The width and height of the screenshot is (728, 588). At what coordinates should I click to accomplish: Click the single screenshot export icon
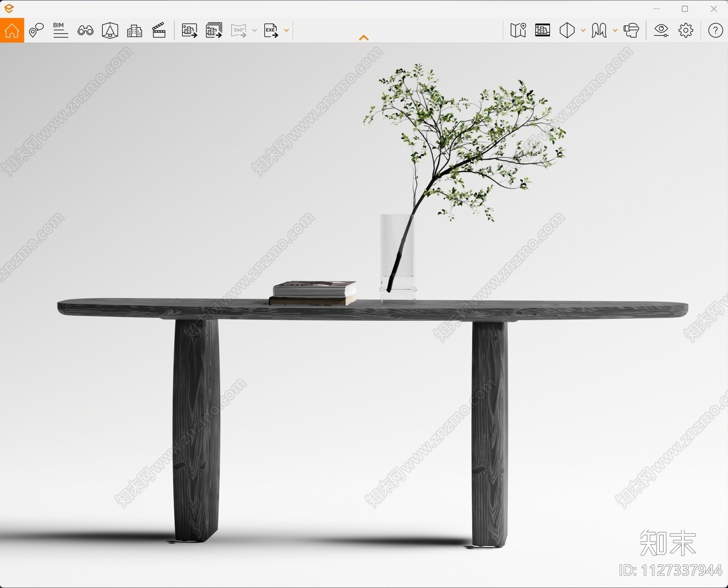point(189,30)
